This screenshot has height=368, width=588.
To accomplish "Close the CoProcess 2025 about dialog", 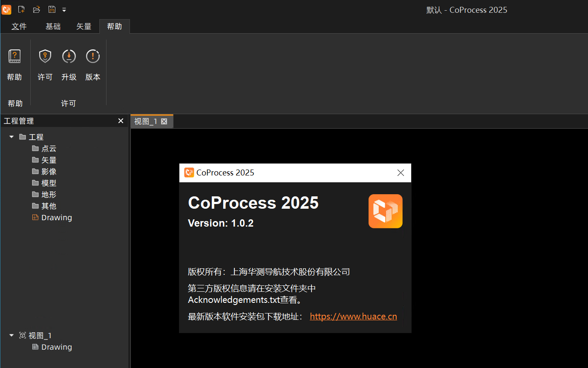I will (400, 172).
